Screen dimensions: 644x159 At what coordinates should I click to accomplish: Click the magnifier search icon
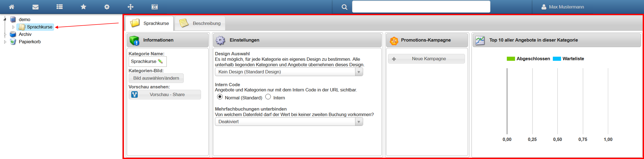[344, 7]
